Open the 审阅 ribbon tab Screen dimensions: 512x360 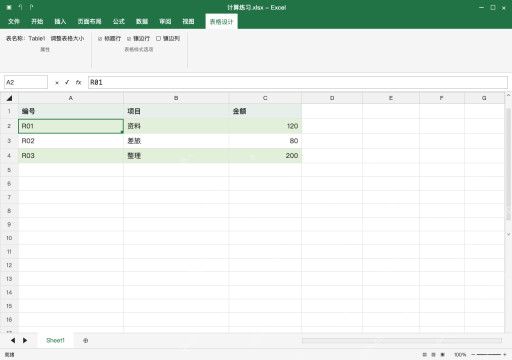click(165, 22)
